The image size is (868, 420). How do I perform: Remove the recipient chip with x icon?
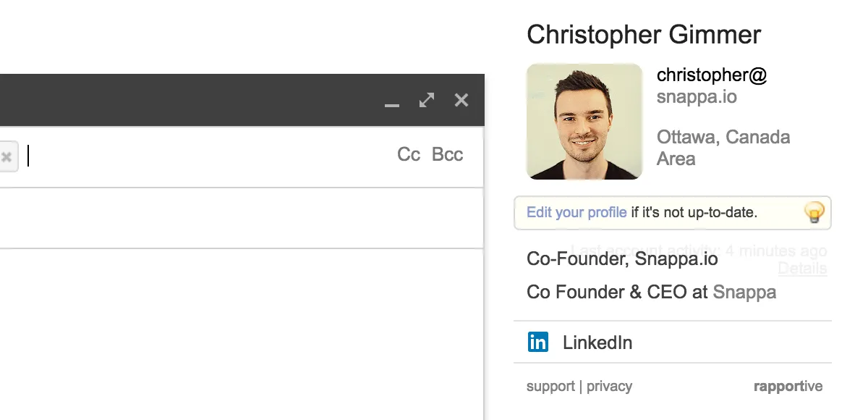tap(7, 157)
